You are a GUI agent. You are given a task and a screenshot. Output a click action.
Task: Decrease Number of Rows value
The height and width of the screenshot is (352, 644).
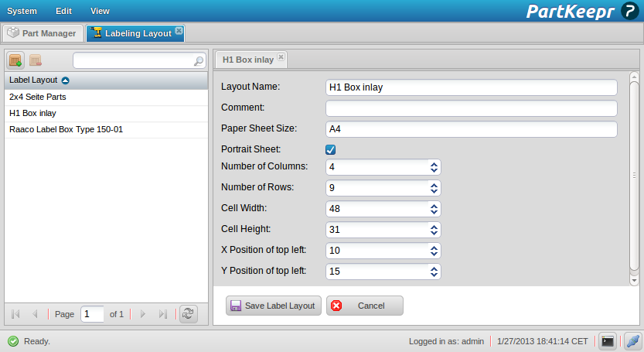434,191
